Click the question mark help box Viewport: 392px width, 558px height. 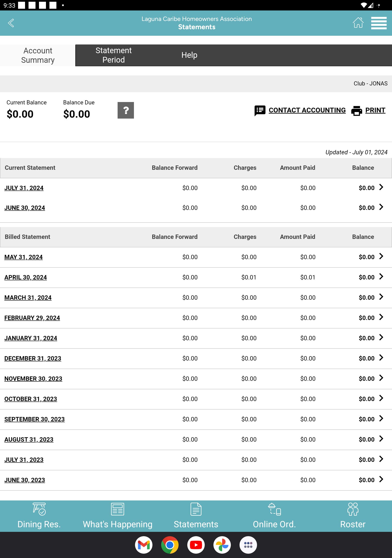(126, 110)
